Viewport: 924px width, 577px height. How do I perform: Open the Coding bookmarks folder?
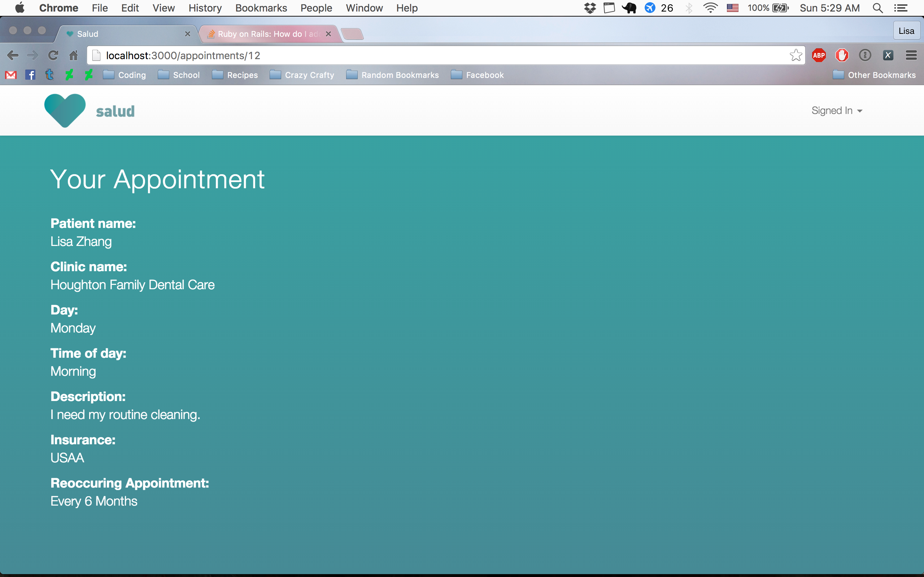pos(125,75)
